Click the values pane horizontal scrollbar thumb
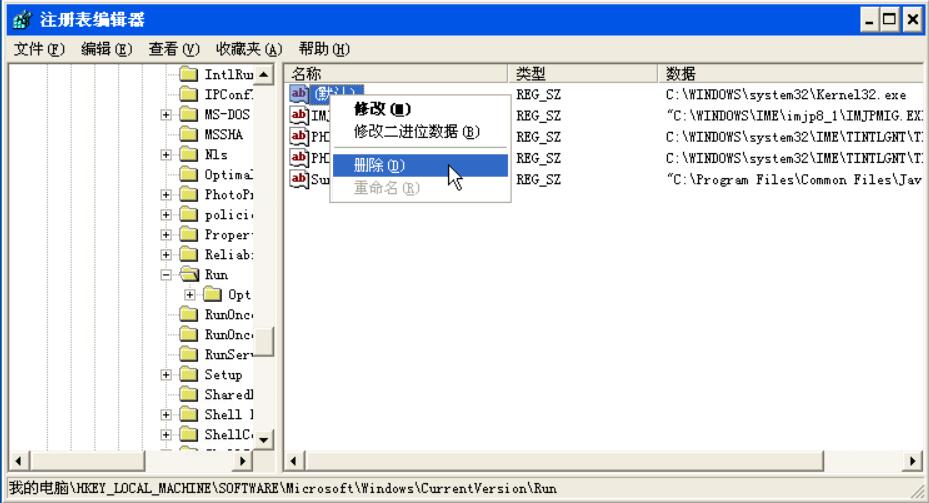Viewport: 929px width, 503px height. point(563,460)
